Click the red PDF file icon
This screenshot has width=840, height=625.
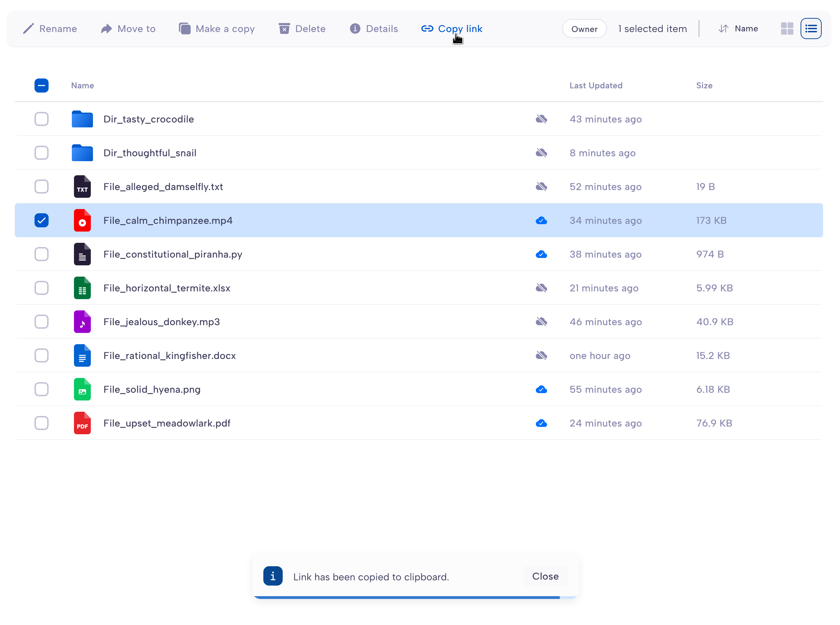(82, 423)
